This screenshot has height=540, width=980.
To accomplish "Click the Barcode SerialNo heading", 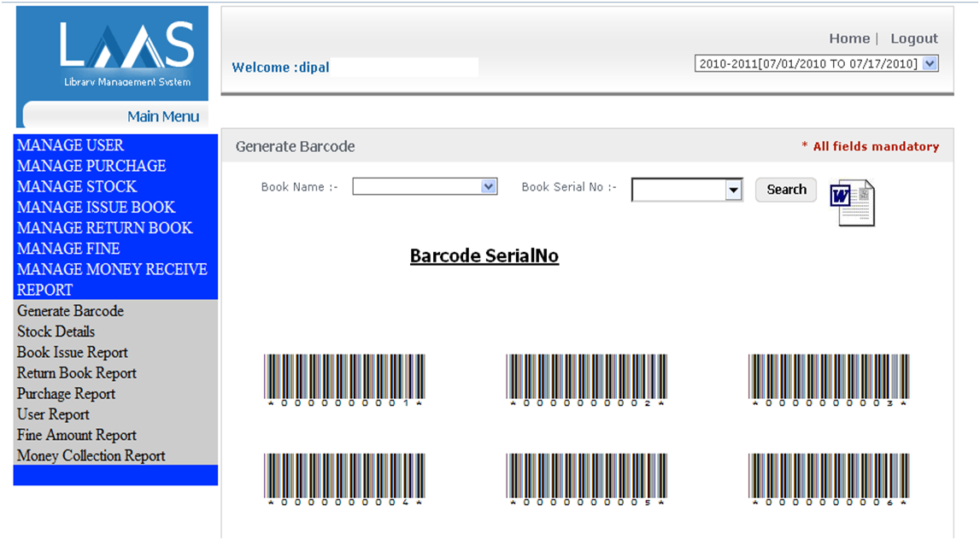I will coord(484,255).
